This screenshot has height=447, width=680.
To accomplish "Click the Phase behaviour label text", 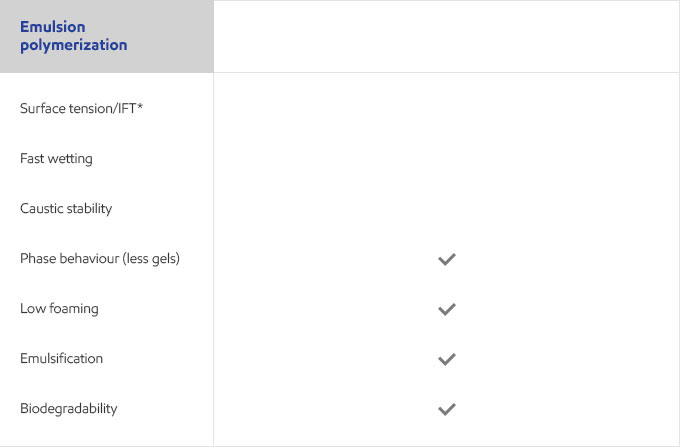I will point(69,258).
